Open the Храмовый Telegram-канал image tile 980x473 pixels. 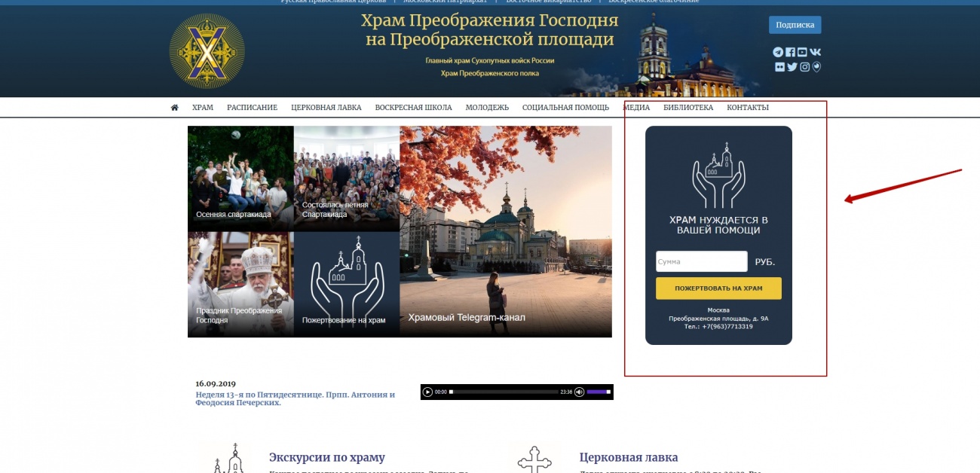point(506,231)
